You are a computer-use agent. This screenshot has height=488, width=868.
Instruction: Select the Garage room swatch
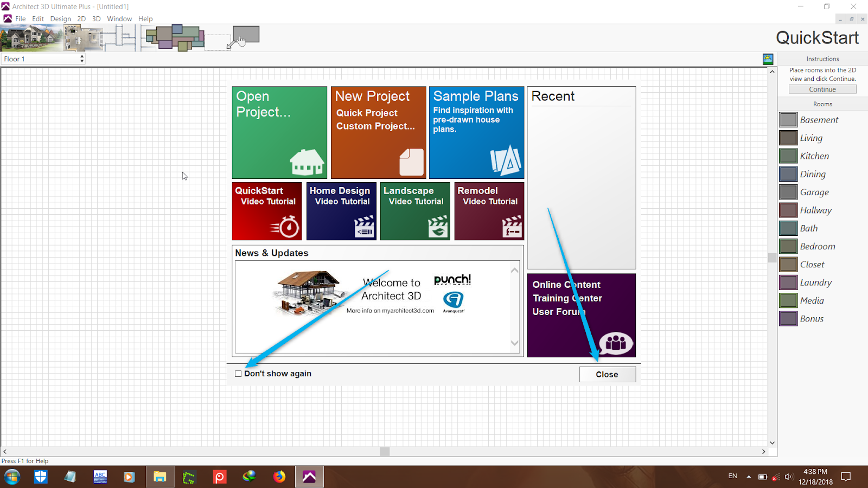click(788, 192)
